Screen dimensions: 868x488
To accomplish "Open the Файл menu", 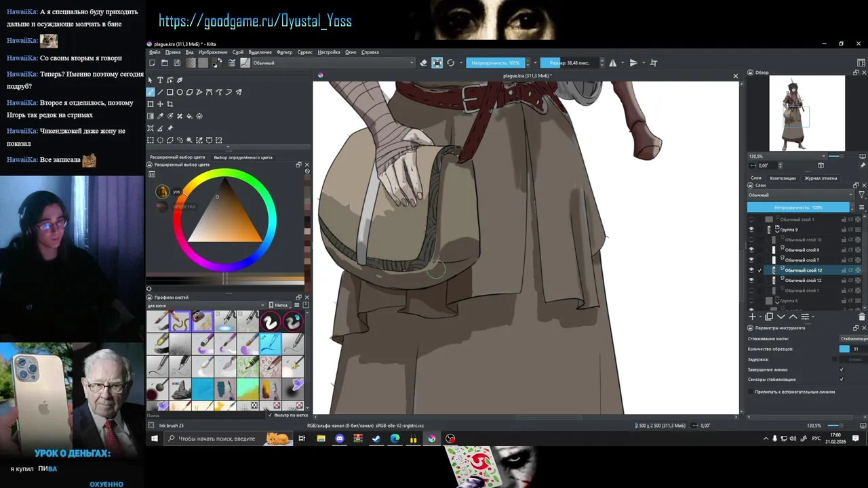I will point(155,52).
